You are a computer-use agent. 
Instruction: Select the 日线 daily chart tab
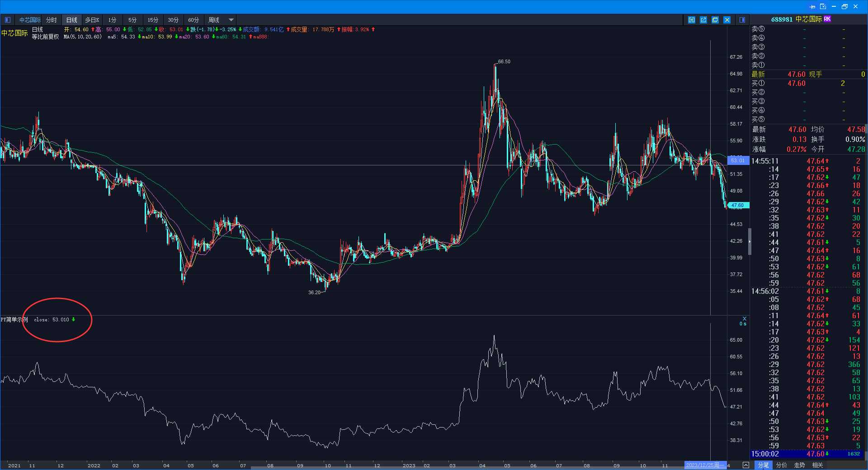[x=72, y=20]
